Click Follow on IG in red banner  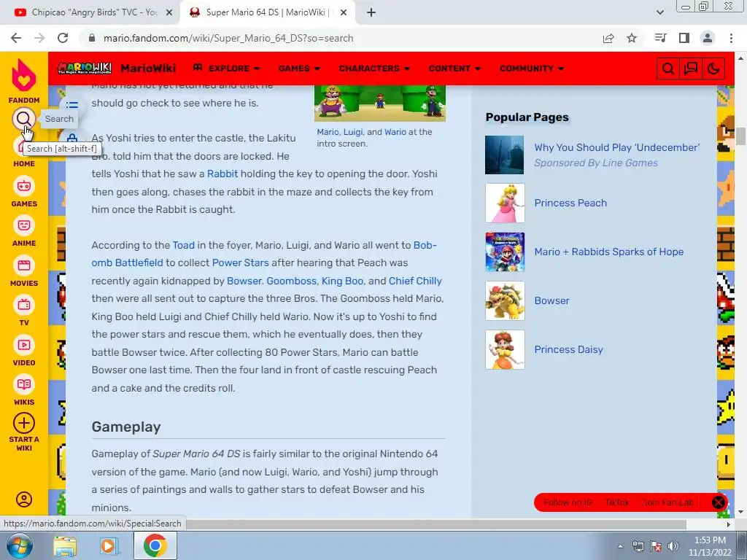[x=568, y=502]
